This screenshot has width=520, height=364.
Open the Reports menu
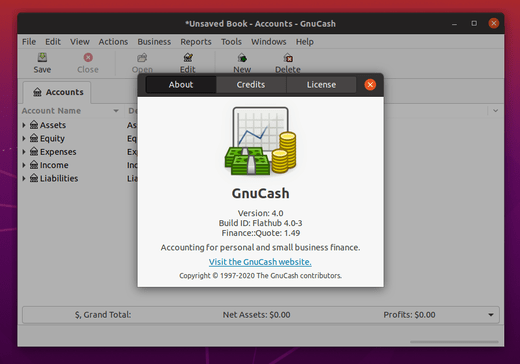pos(196,42)
